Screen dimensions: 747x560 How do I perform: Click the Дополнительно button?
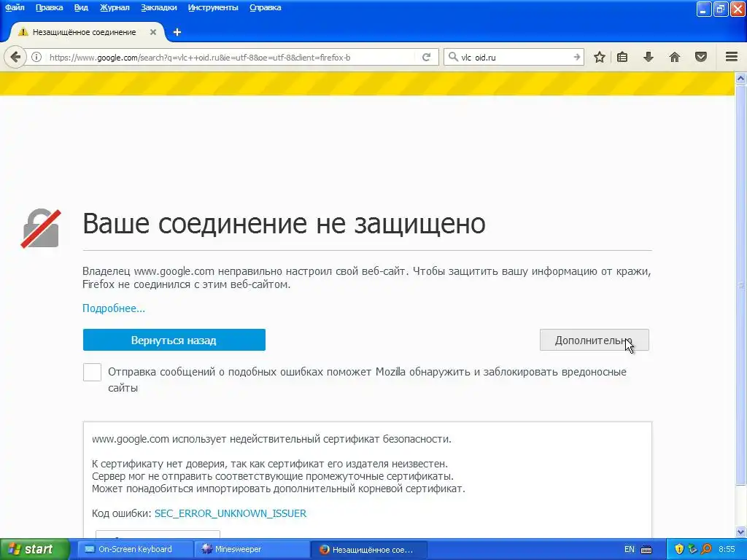(x=594, y=340)
